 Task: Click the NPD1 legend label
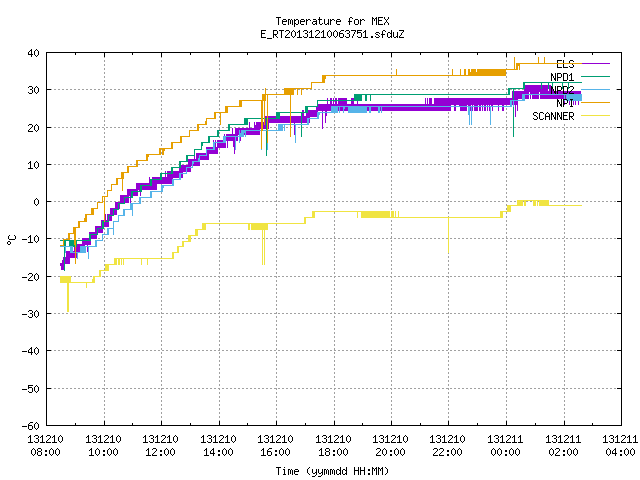(x=562, y=77)
